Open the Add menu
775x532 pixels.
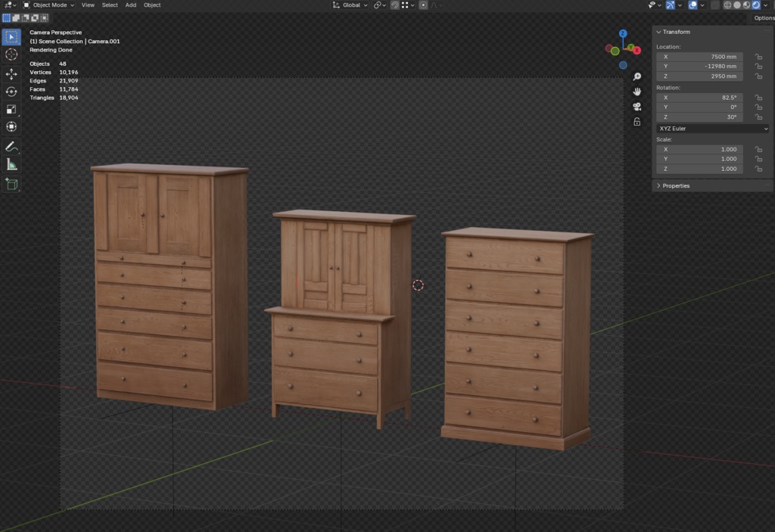click(131, 5)
